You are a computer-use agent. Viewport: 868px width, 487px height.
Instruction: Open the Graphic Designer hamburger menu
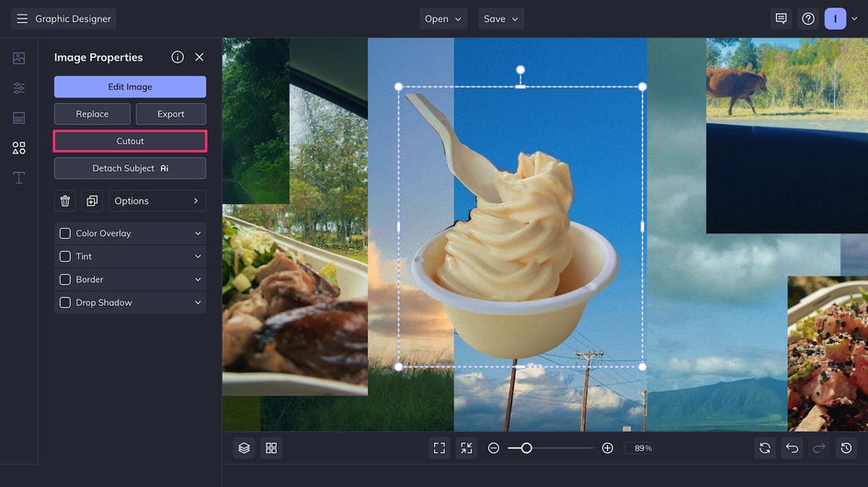tap(22, 18)
